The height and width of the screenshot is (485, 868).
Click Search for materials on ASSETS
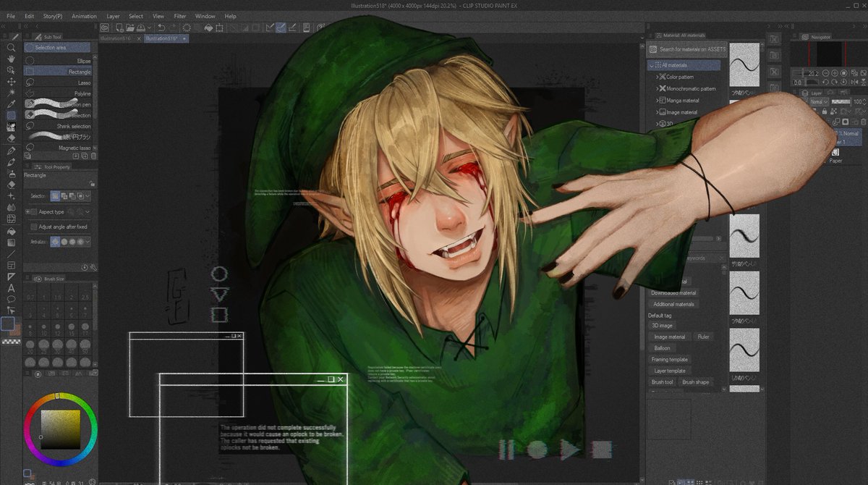pos(687,49)
